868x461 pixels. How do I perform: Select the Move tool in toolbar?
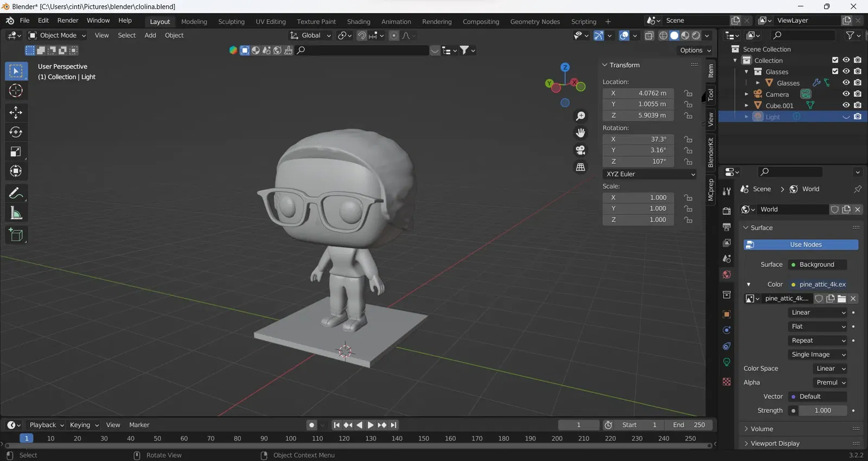point(16,112)
